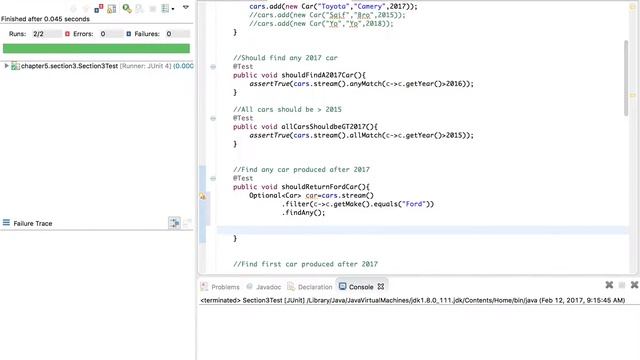
Task: Click the "//Should find any 2017 car" comment
Action: coord(285,58)
